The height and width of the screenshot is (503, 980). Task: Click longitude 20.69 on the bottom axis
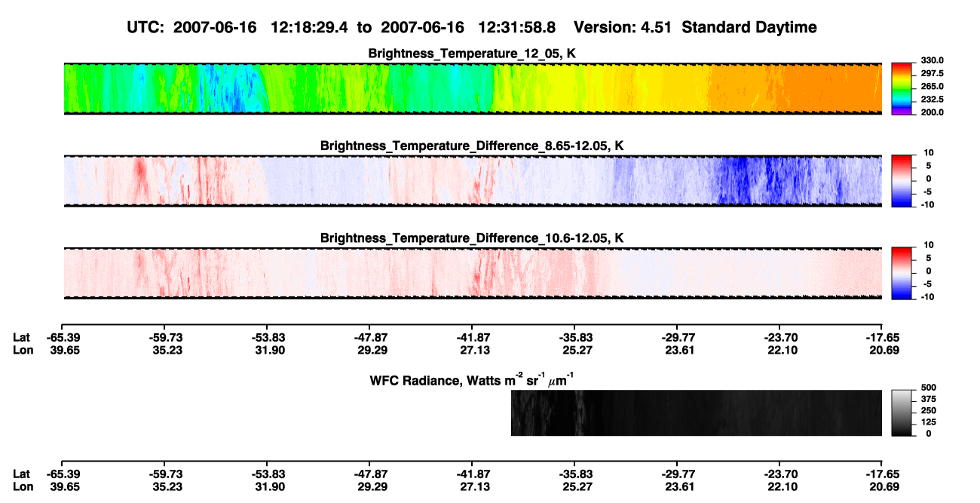point(882,486)
